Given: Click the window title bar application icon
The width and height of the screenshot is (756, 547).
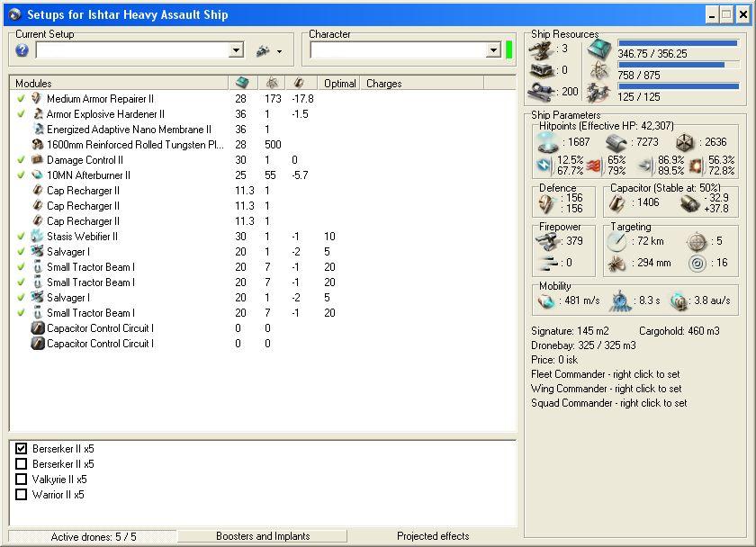Looking at the screenshot, I should [x=15, y=14].
